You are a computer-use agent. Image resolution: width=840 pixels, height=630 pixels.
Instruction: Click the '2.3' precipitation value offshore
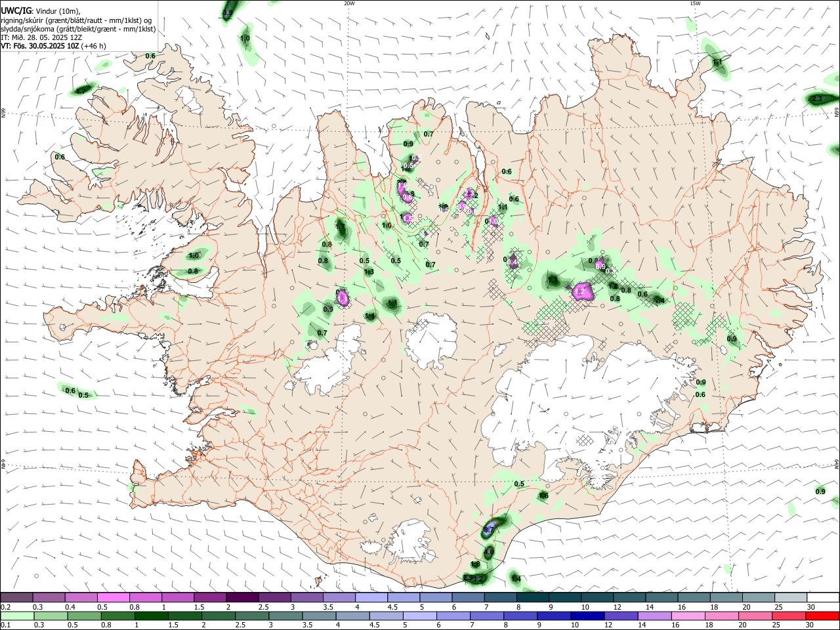pos(817,98)
